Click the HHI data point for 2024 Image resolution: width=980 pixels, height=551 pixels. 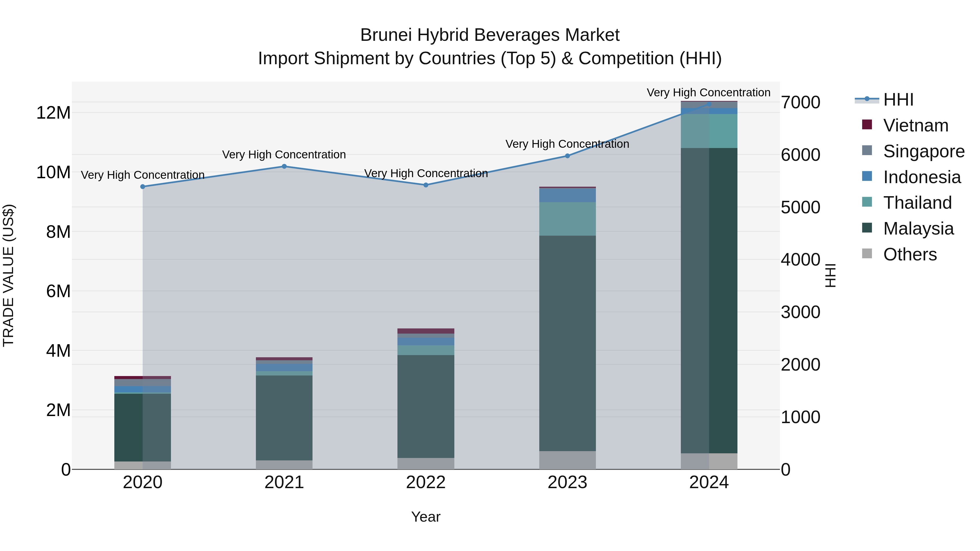(709, 103)
